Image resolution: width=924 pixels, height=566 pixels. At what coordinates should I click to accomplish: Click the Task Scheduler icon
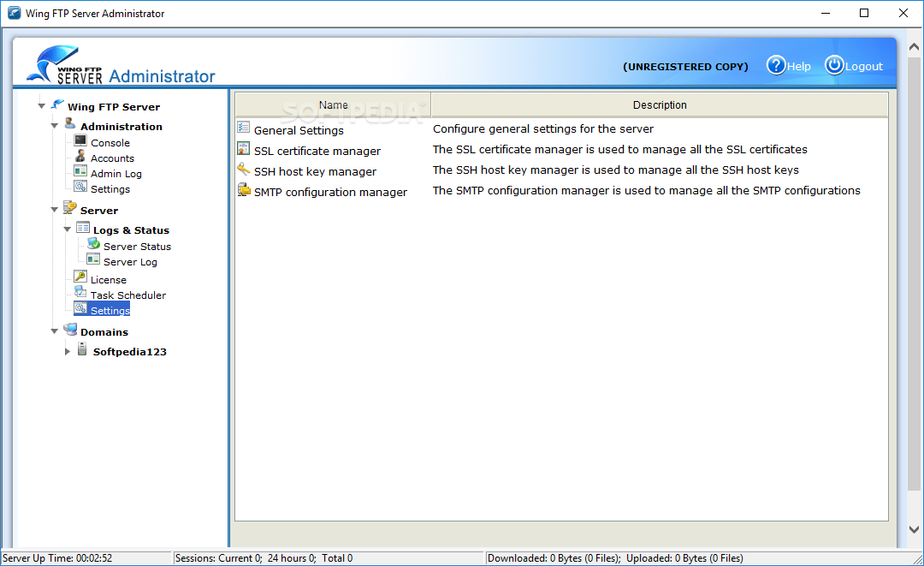point(80,292)
